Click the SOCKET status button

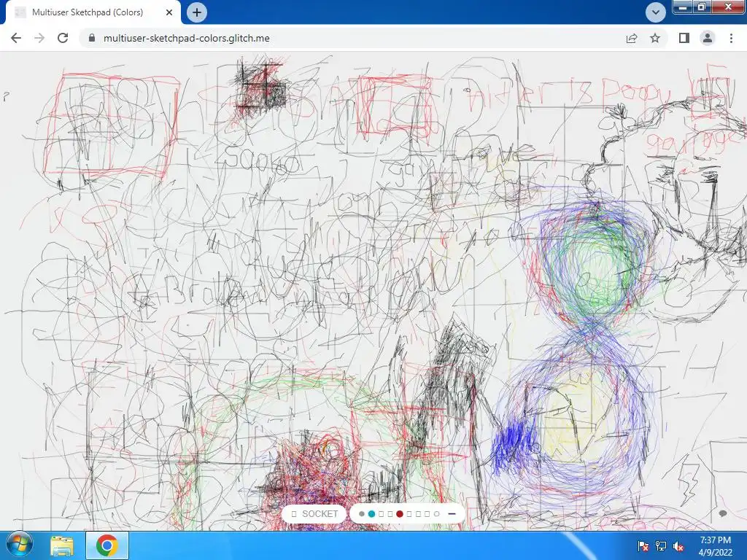(x=314, y=514)
